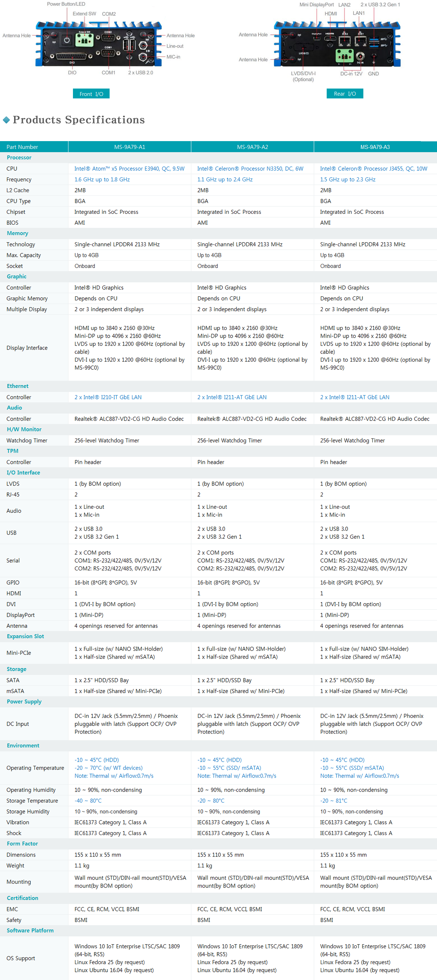Click the Max. Capacity row label
This screenshot has width=437, height=980.
coord(24,255)
